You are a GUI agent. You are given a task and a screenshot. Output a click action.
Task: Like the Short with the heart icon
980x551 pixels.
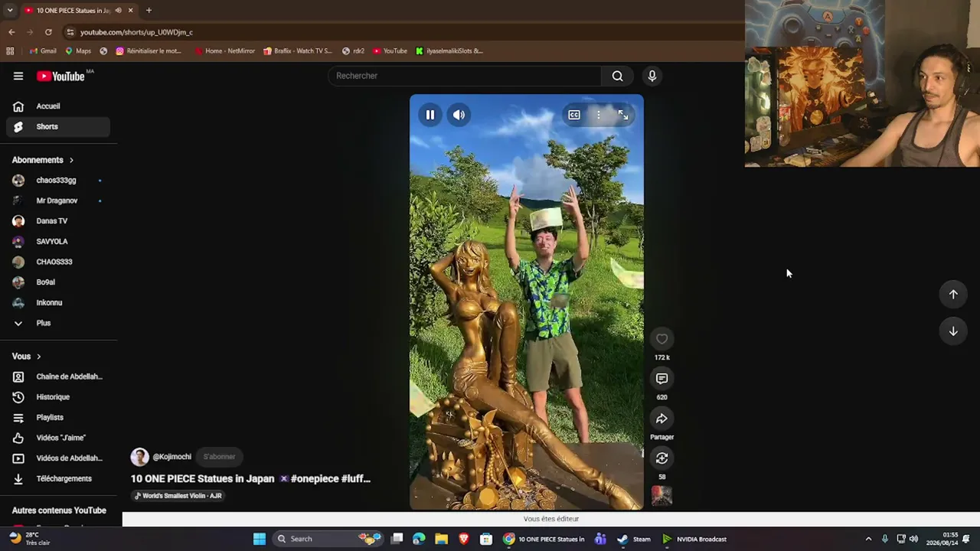[x=661, y=339]
